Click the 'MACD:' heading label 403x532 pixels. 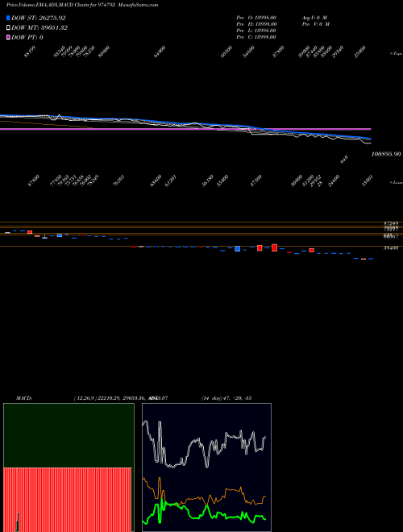click(x=24, y=398)
